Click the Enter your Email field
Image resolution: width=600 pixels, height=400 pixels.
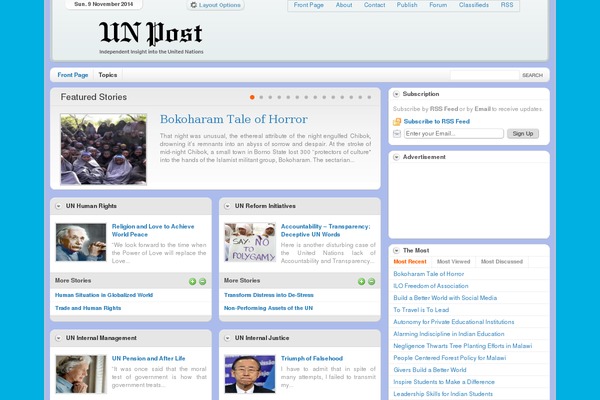point(453,134)
